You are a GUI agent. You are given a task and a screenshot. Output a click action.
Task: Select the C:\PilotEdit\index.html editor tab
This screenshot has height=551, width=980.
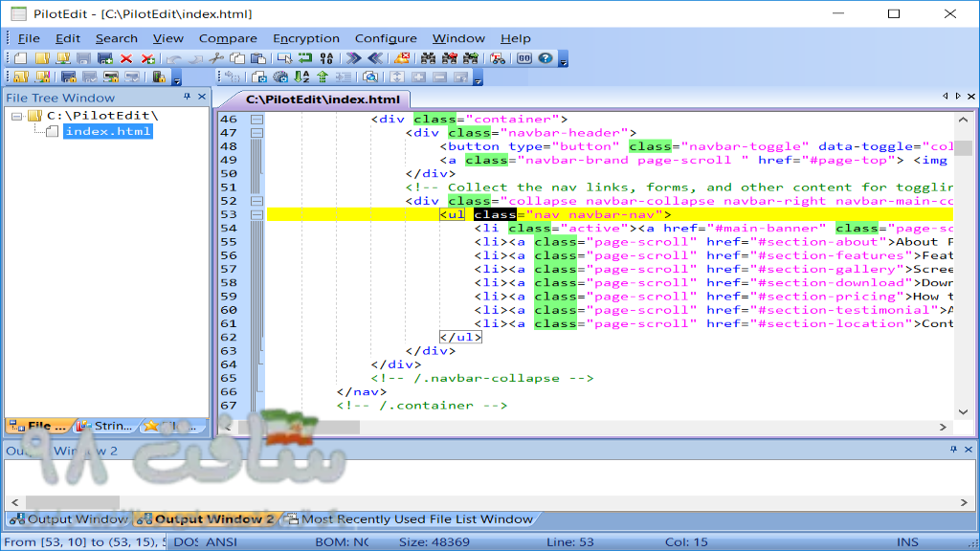[323, 99]
